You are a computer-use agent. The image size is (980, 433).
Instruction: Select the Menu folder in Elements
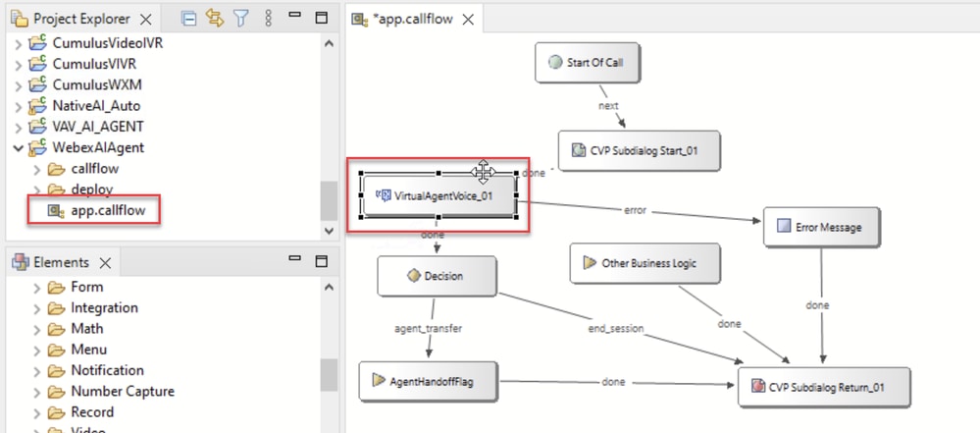tap(88, 350)
